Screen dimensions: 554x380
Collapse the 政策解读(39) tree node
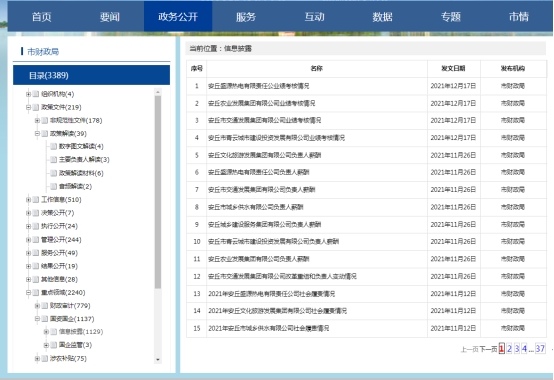pos(37,133)
